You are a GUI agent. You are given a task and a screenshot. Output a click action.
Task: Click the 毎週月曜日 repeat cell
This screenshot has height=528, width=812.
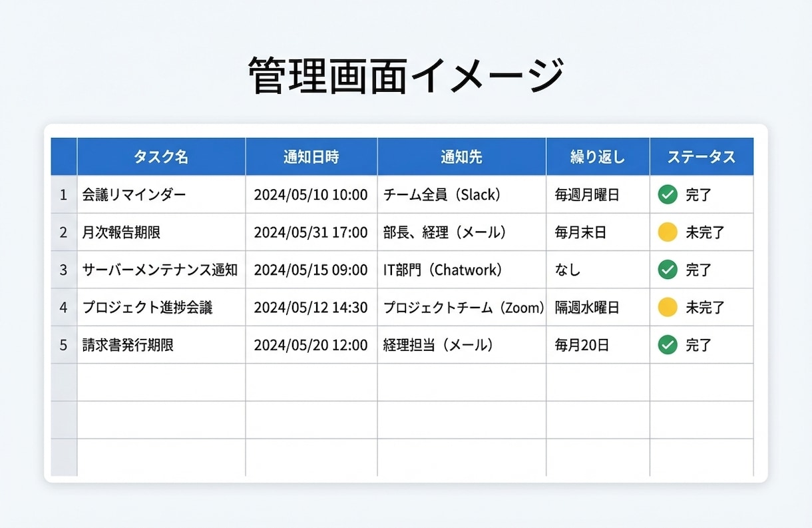click(598, 194)
